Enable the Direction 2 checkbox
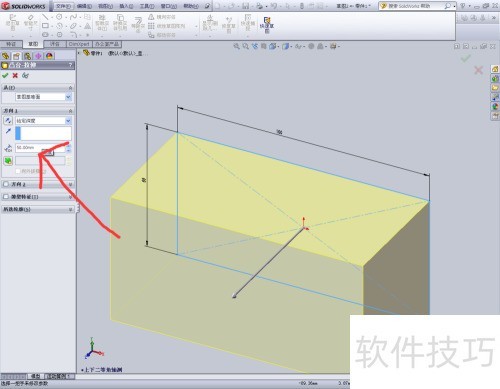 [6, 184]
